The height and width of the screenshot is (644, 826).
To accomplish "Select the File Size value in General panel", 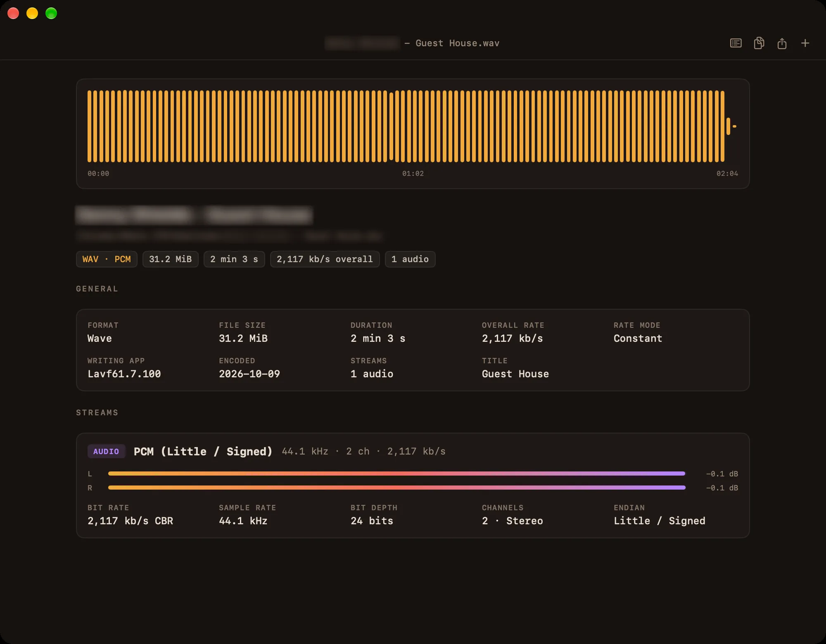I will point(243,339).
